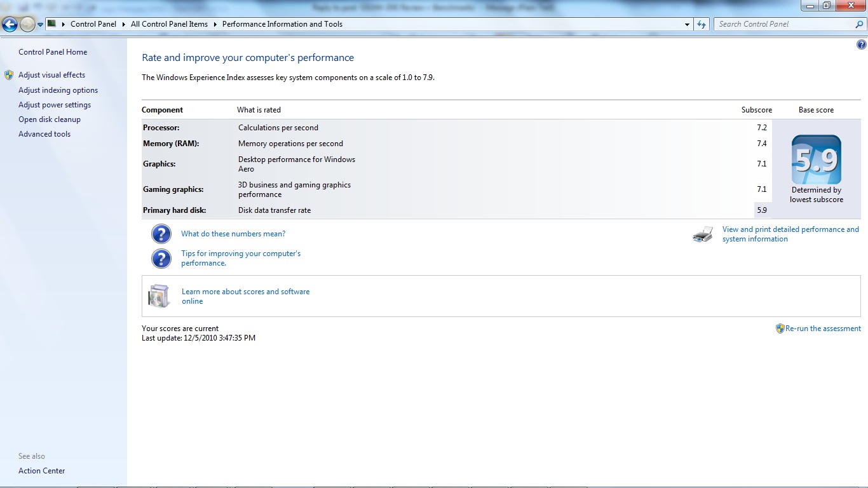Click the Subscore column header
Image resolution: width=868 pixels, height=488 pixels.
tap(757, 110)
